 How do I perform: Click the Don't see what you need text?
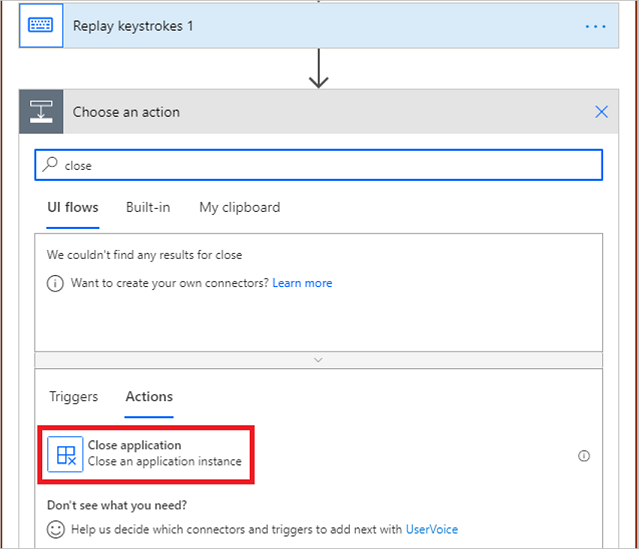(117, 505)
